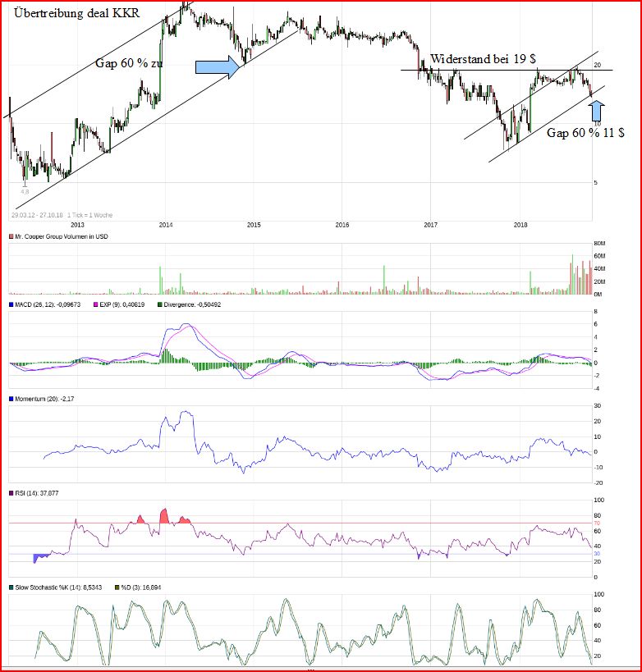This screenshot has height=672, width=642.
Task: Click the 2016 year label on the time axis
Action: [342, 225]
